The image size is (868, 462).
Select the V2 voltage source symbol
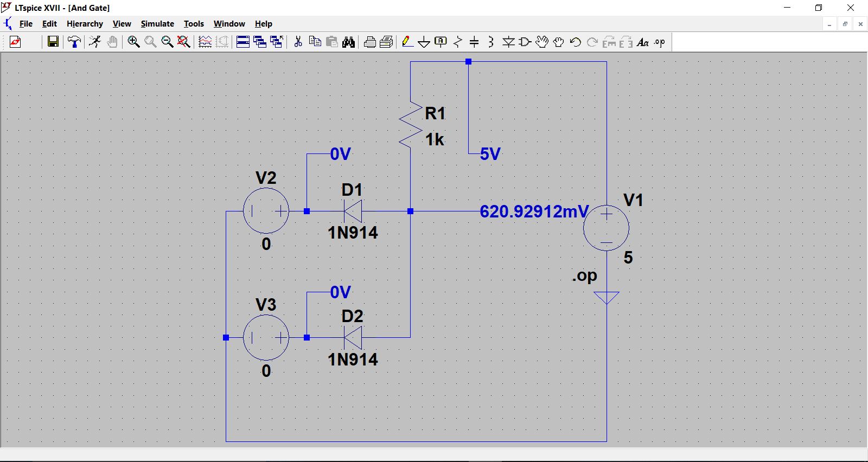(x=266, y=211)
